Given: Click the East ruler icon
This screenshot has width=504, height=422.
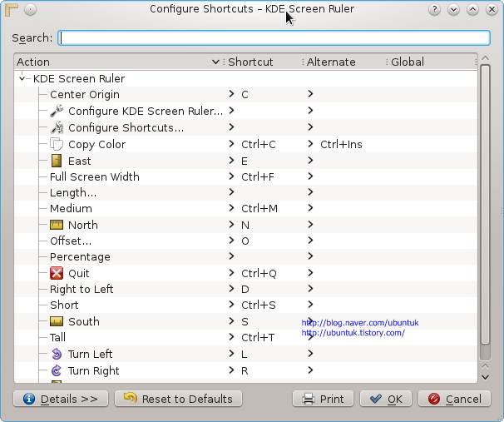Looking at the screenshot, I should click(57, 161).
